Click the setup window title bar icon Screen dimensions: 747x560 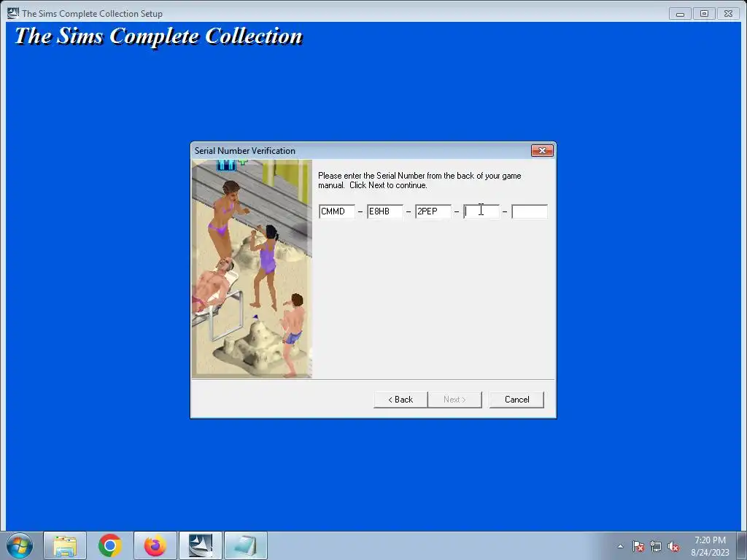click(13, 13)
